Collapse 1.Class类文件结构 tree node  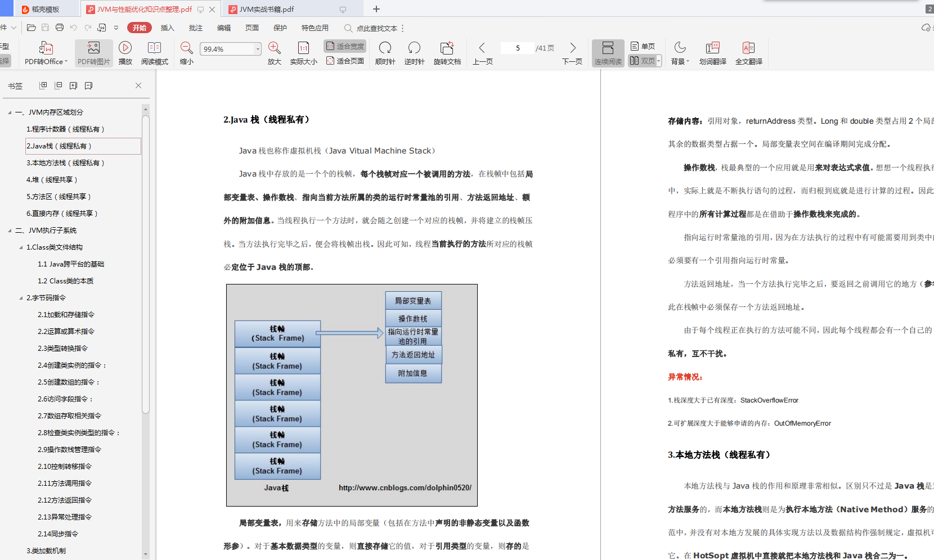[21, 247]
